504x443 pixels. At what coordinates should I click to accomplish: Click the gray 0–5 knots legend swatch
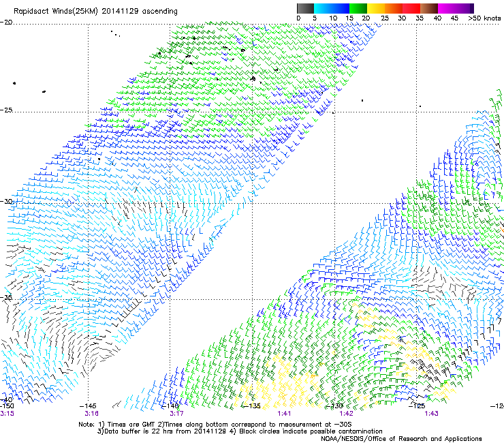(x=305, y=8)
